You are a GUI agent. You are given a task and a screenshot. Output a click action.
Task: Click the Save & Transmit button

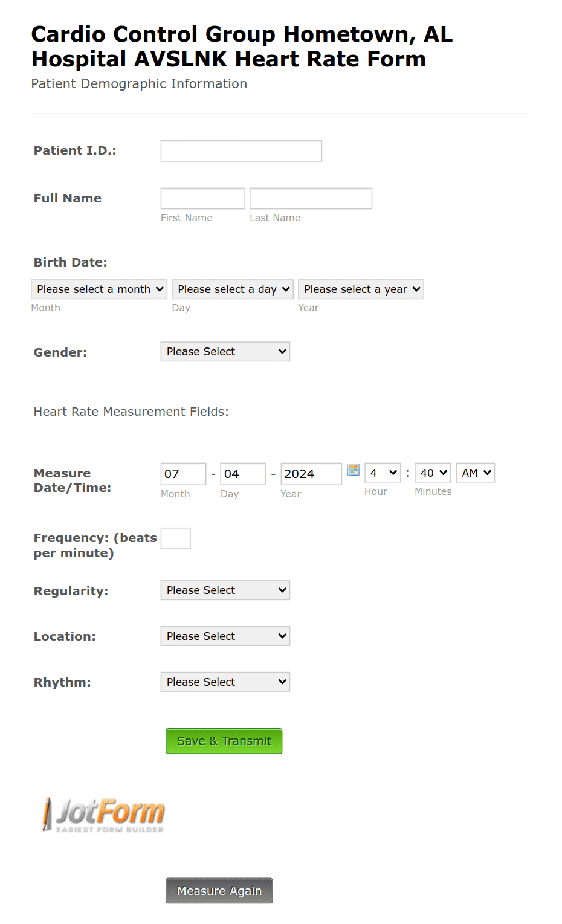point(224,740)
